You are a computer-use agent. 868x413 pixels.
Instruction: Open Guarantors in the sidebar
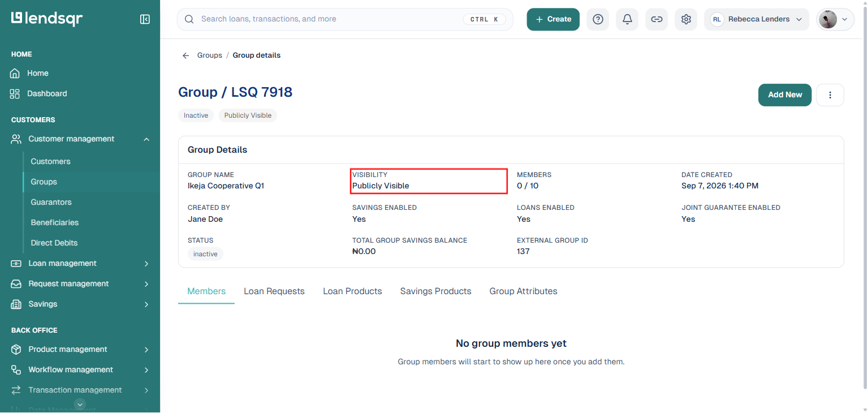(51, 203)
